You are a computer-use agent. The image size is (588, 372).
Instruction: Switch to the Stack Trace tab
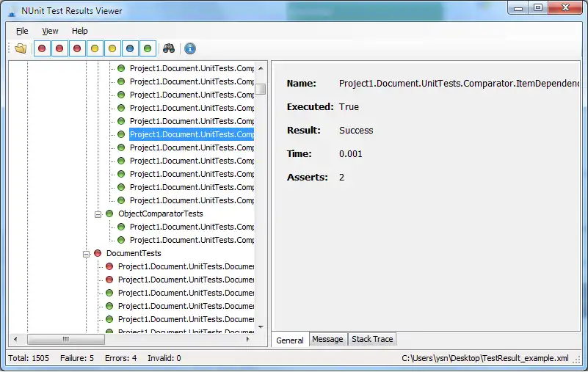(372, 339)
